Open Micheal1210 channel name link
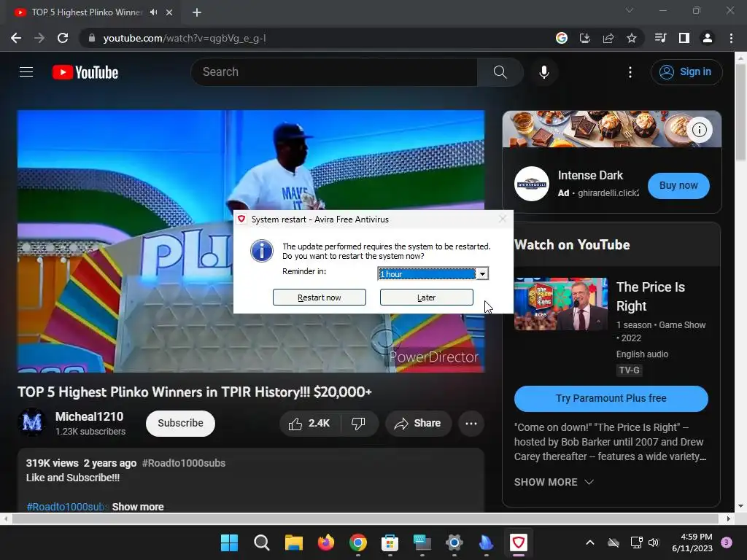 pyautogui.click(x=89, y=416)
